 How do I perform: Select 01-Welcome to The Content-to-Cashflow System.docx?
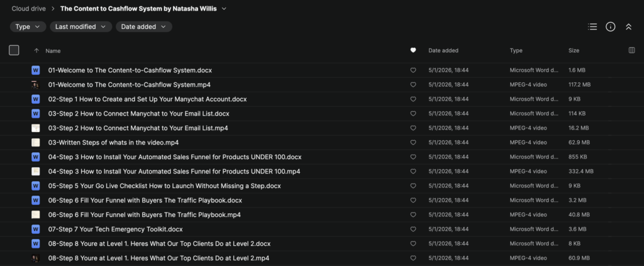pyautogui.click(x=130, y=70)
